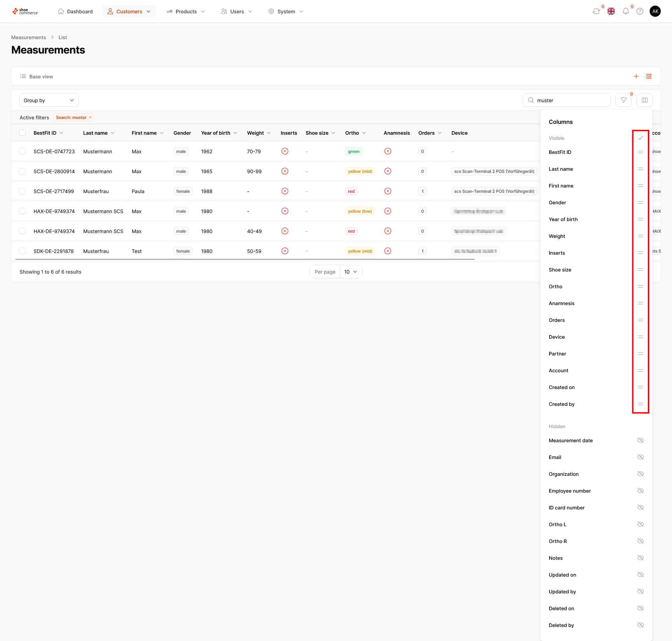
Task: Expand BestFit ID column header chevron
Action: (x=61, y=133)
